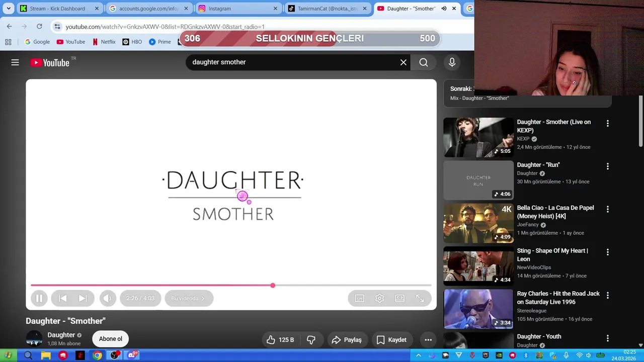
Task: Mute the Daughter tab audio icon
Action: coord(444,9)
